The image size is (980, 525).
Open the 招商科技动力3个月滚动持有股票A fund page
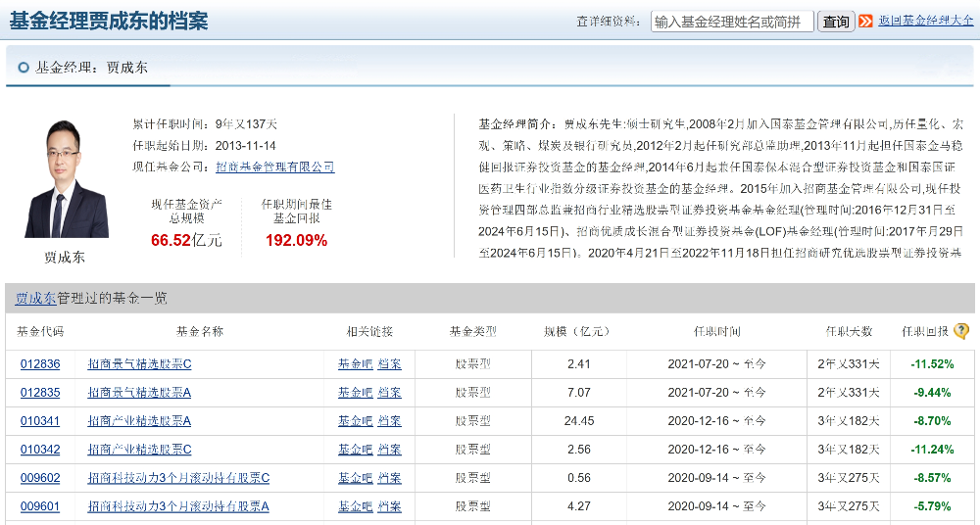pyautogui.click(x=178, y=506)
